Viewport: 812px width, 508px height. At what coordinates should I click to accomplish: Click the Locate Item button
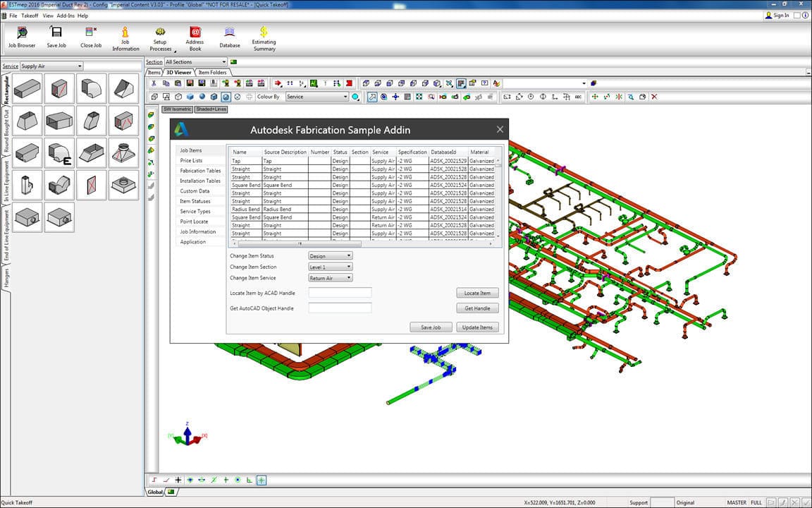pyautogui.click(x=477, y=292)
